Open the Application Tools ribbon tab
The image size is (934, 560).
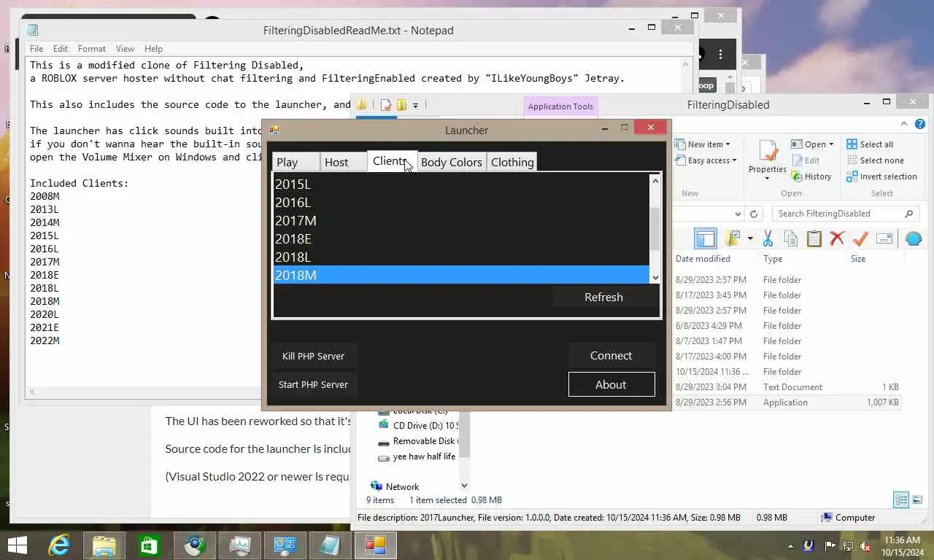(560, 106)
